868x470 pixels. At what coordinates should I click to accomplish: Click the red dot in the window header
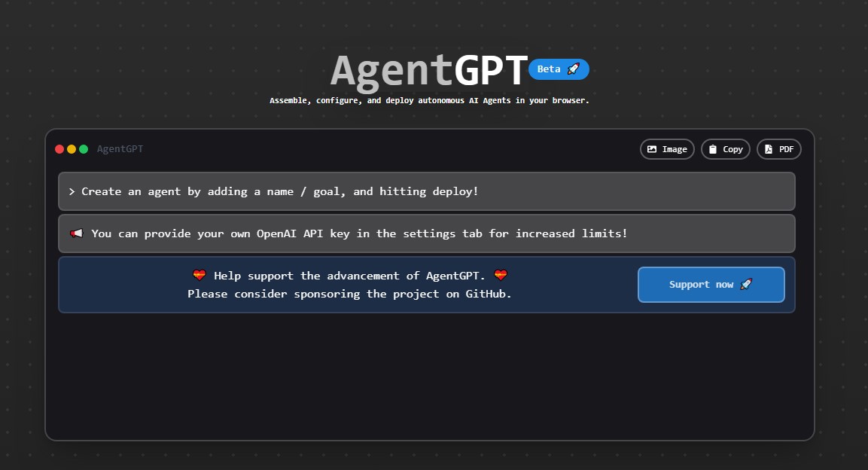tap(59, 149)
